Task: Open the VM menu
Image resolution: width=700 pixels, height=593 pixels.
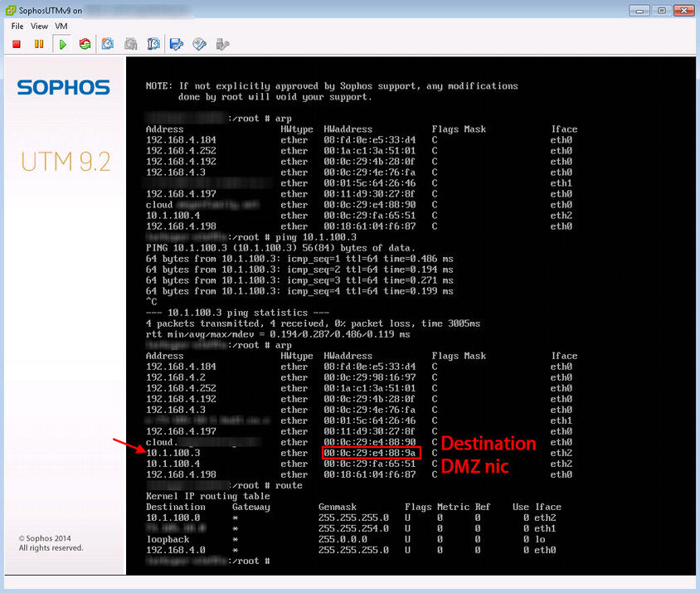Action: (61, 27)
